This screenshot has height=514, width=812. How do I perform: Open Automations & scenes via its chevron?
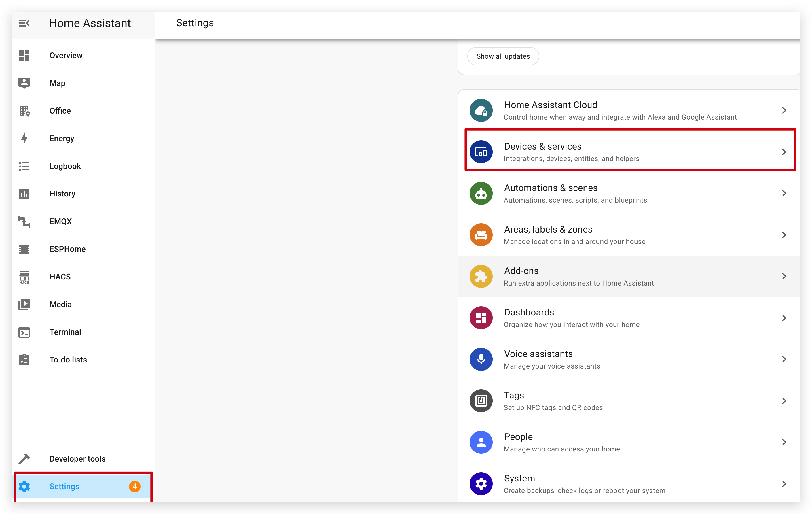click(784, 193)
